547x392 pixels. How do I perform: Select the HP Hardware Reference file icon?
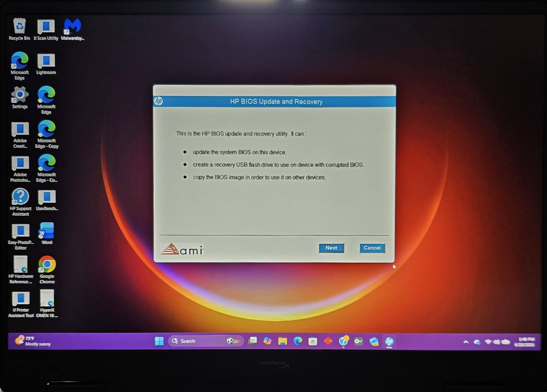pos(21,270)
